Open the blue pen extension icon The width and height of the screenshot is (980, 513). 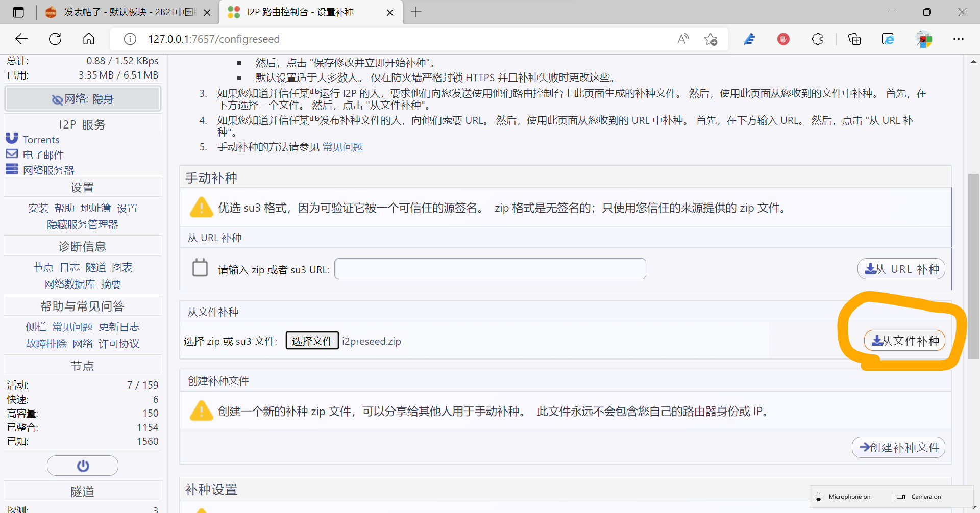[749, 39]
